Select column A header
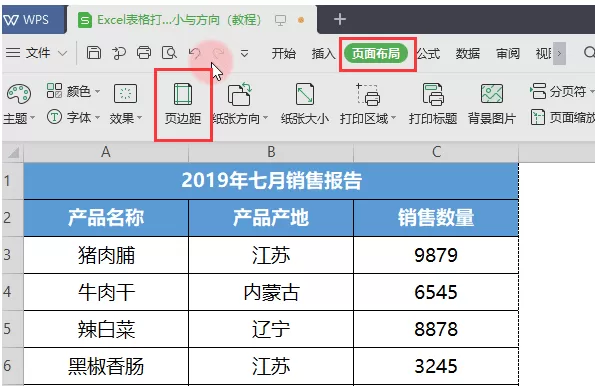The width and height of the screenshot is (595, 386). click(106, 153)
